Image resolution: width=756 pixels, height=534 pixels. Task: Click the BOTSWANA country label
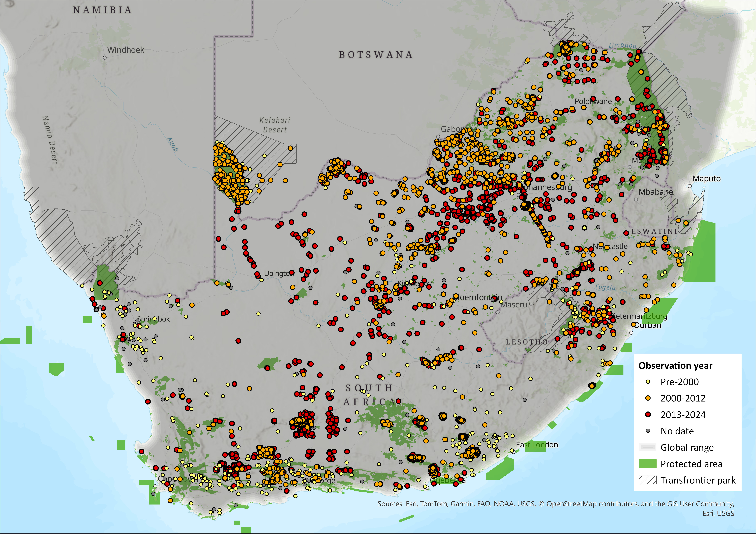click(376, 55)
